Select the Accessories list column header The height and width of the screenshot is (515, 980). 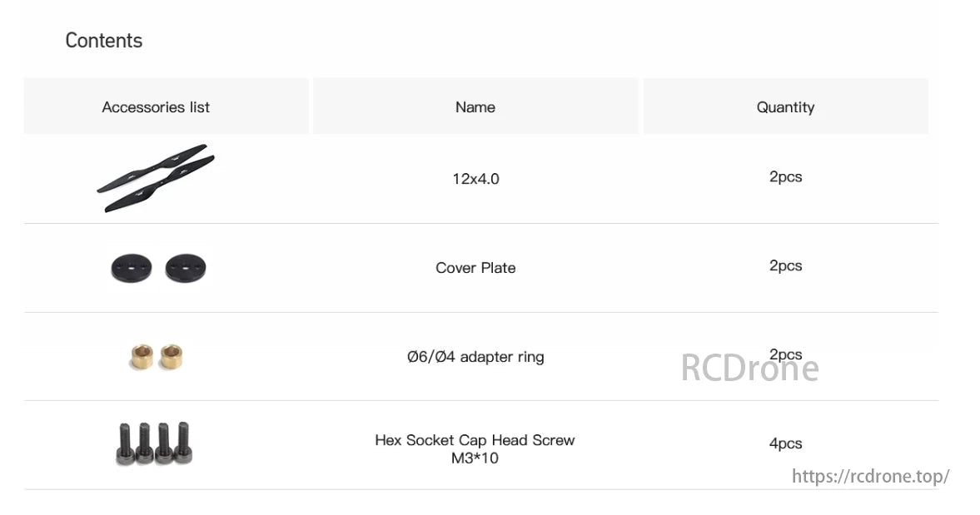tap(156, 107)
